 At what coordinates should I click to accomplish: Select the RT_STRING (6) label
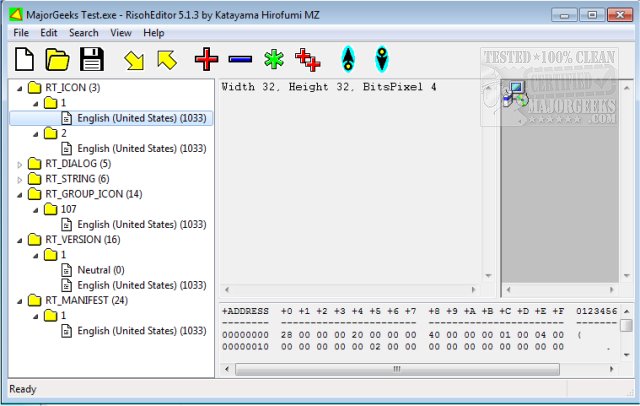point(77,179)
